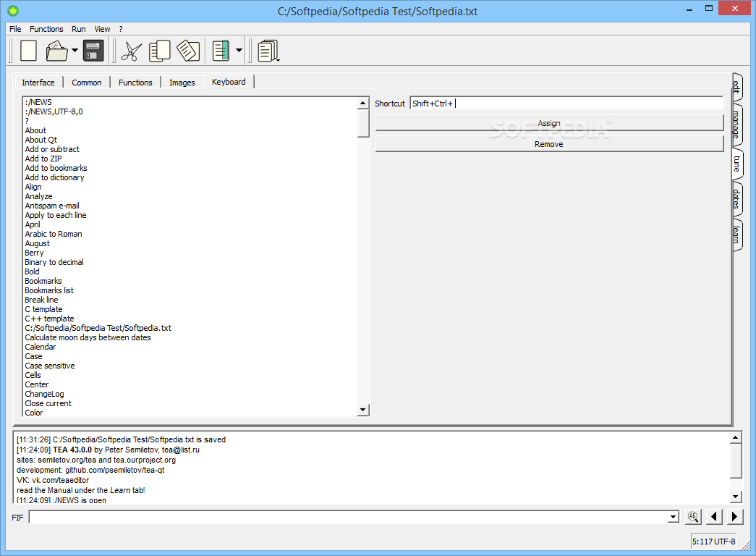Click into the Shortcut input field
Image resolution: width=756 pixels, height=556 pixels.
pos(566,104)
